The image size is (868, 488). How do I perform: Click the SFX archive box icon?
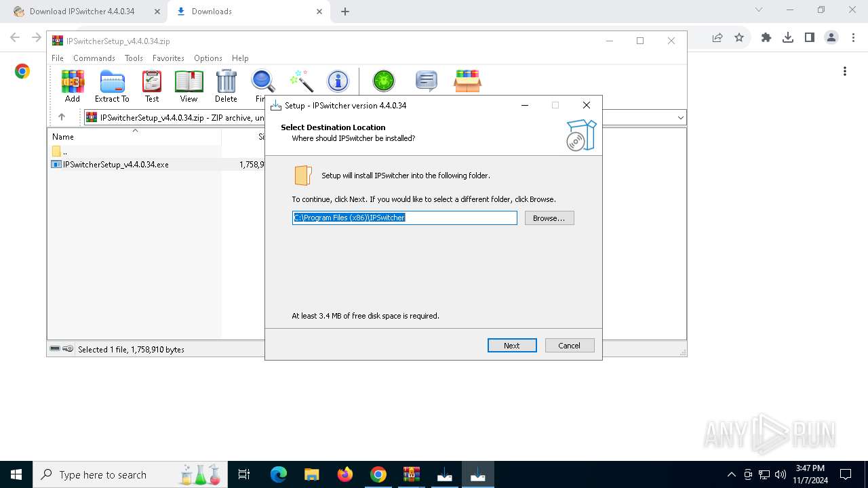click(x=467, y=81)
